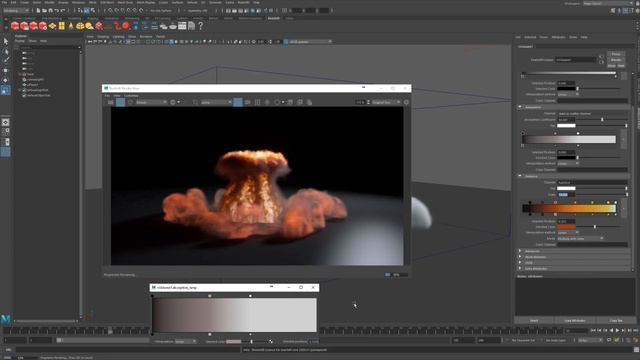Viewport: 640px width, 360px height.
Task: Open the Lighting menu in the viewport panel
Action: pyautogui.click(x=118, y=36)
